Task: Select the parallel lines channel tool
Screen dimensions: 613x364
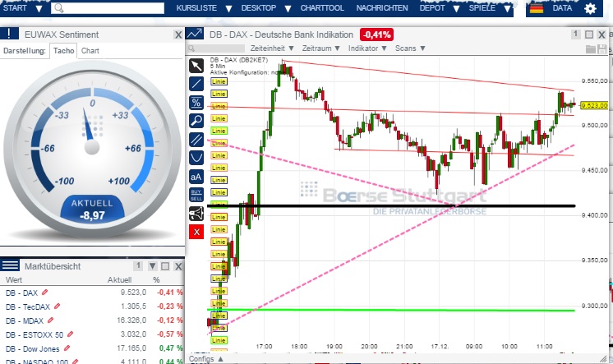Action: click(x=196, y=140)
